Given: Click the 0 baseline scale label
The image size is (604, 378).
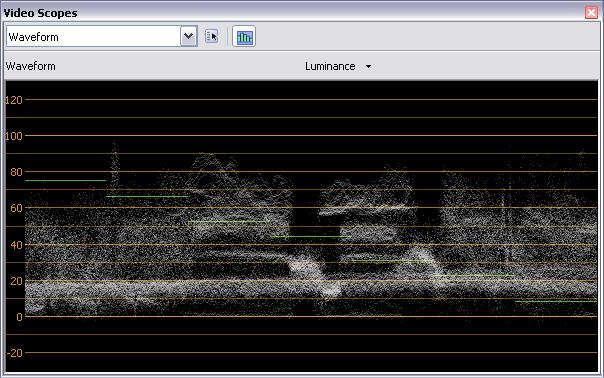Looking at the screenshot, I should (x=19, y=317).
